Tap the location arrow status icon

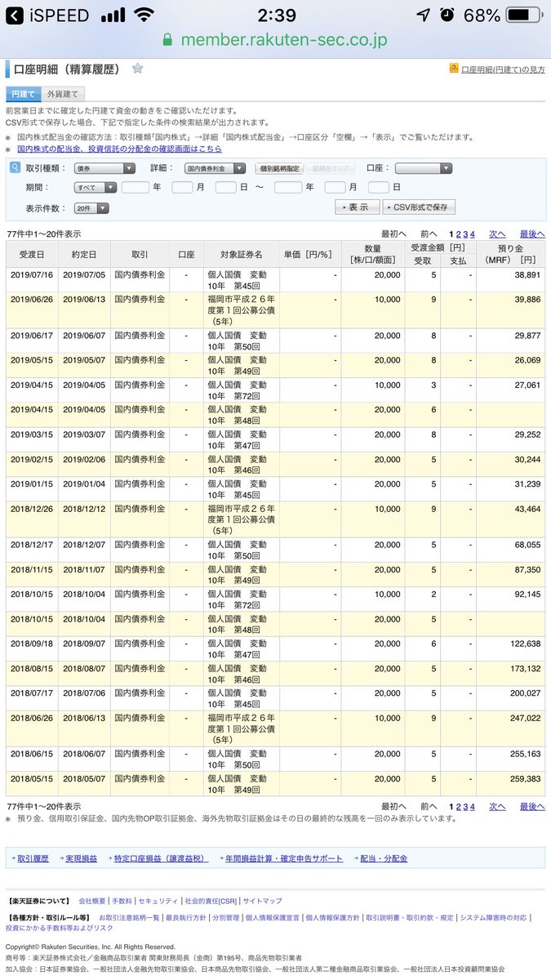(423, 16)
